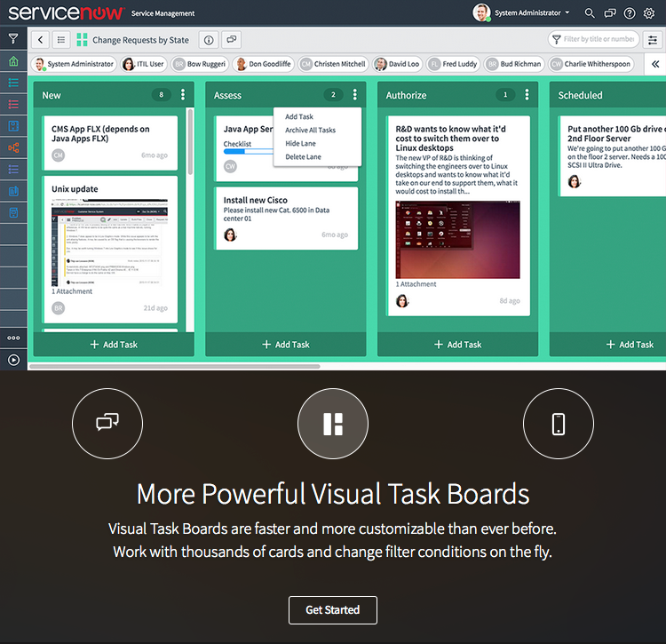This screenshot has width=666, height=644.
Task: Open the help question mark icon
Action: [x=630, y=13]
